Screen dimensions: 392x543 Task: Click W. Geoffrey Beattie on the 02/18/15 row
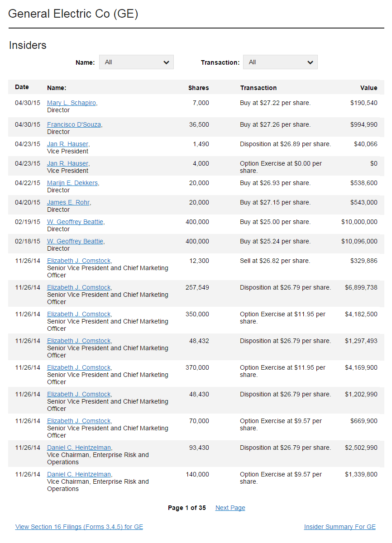pos(76,242)
